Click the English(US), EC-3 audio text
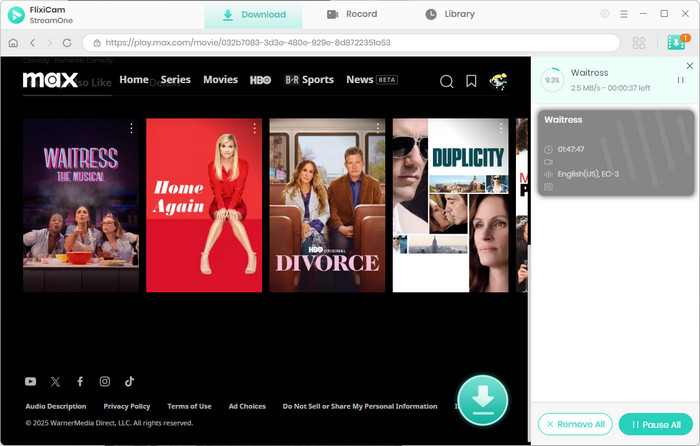The image size is (700, 446). coord(588,174)
